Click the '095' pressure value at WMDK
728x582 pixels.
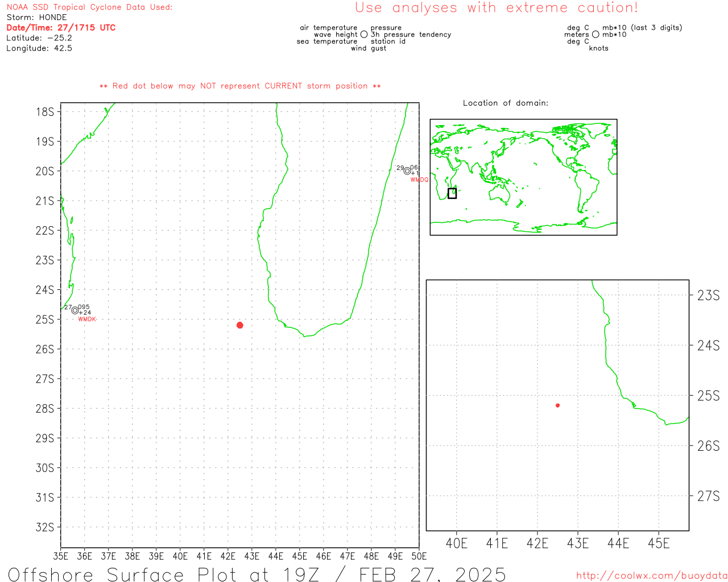(84, 307)
